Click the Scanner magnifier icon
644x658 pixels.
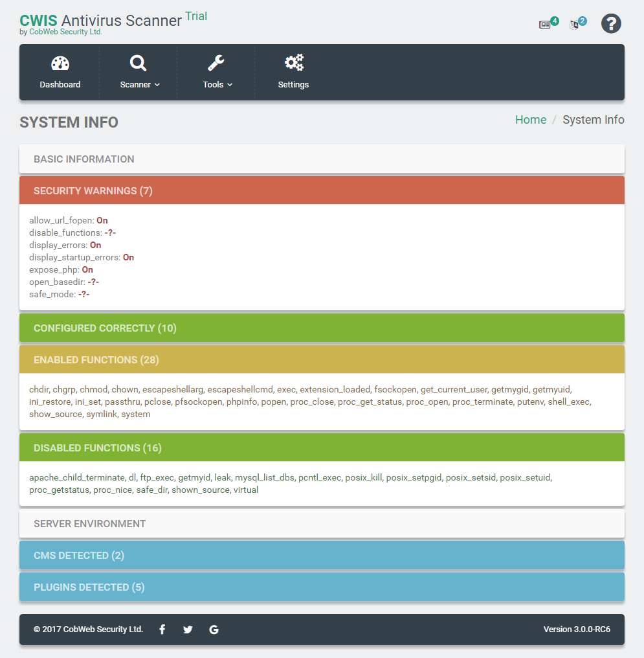[x=138, y=63]
